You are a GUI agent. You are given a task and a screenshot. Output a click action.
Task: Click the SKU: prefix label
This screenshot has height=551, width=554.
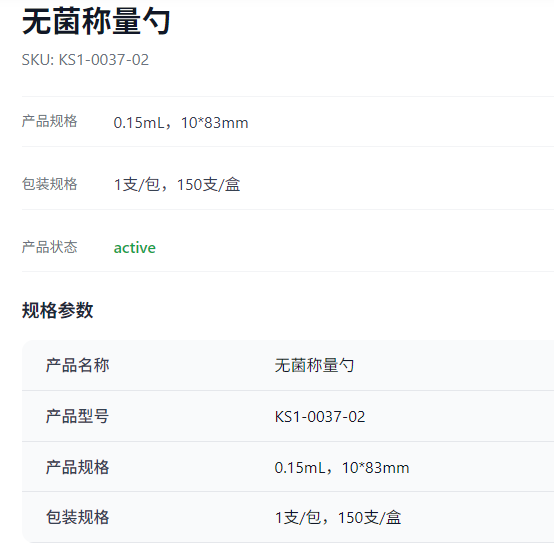click(x=38, y=60)
